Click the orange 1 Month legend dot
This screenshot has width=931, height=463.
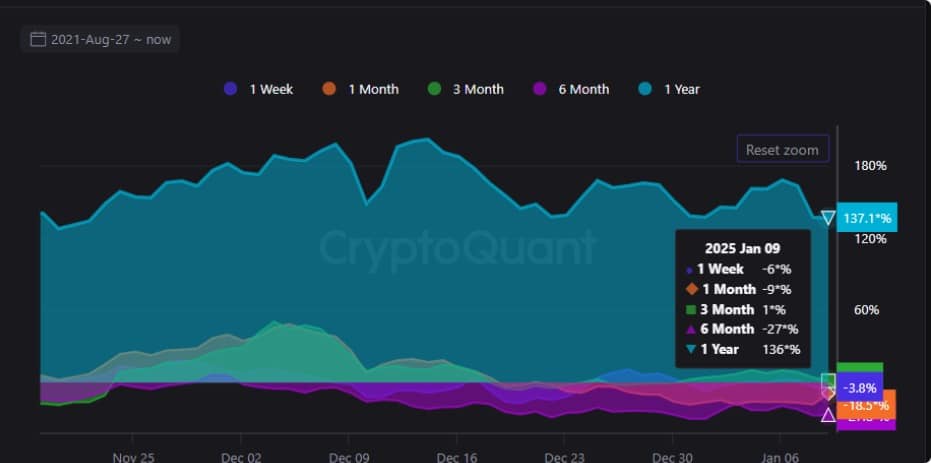[x=329, y=89]
